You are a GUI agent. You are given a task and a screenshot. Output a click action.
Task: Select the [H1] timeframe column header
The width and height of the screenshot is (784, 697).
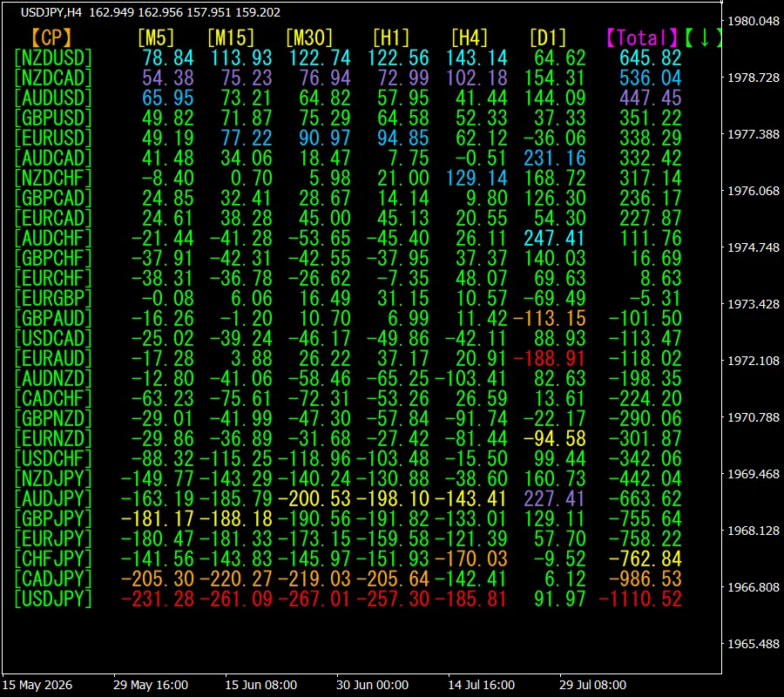391,38
